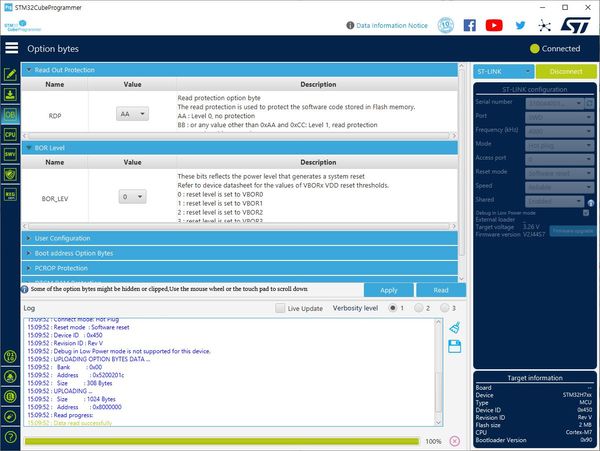
Task: Click the RDP name cell
Action: [x=55, y=116]
